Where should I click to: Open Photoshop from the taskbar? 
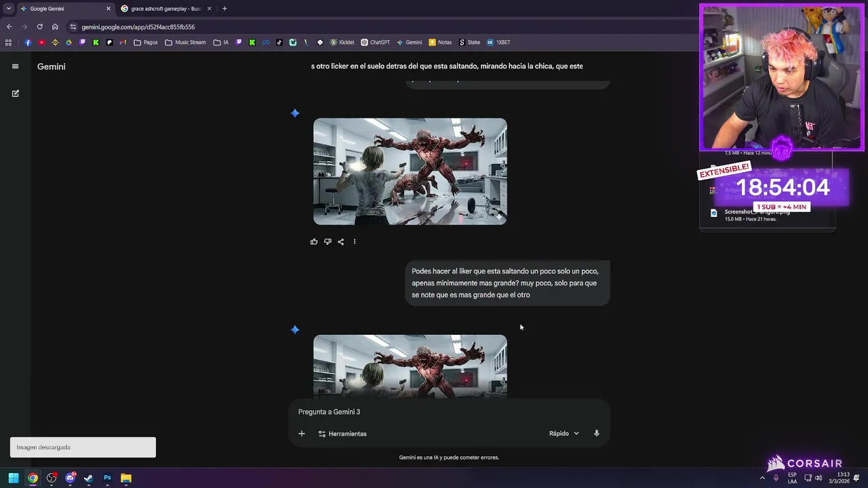pos(107,478)
